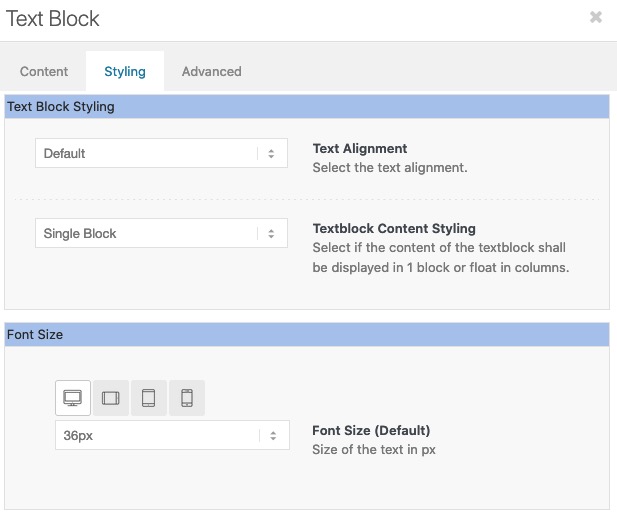Switch to portrait tablet font size icon

148,398
